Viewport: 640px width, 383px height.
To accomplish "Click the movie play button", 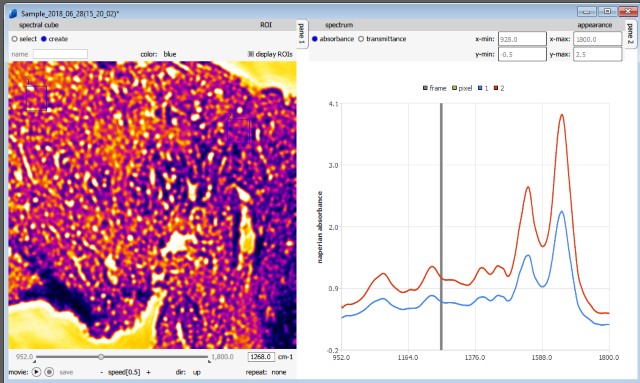I will pos(36,372).
